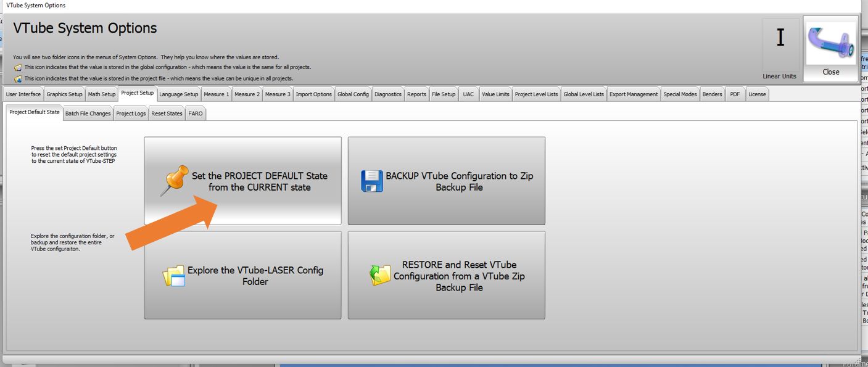Go to the Project Logs sub-tab
This screenshot has width=868, height=367.
pyautogui.click(x=131, y=113)
